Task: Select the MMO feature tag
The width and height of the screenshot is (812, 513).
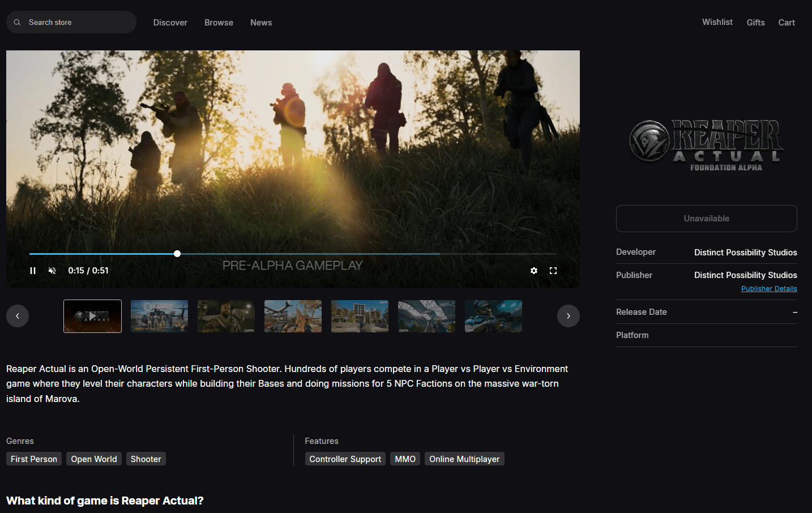Action: [x=405, y=459]
